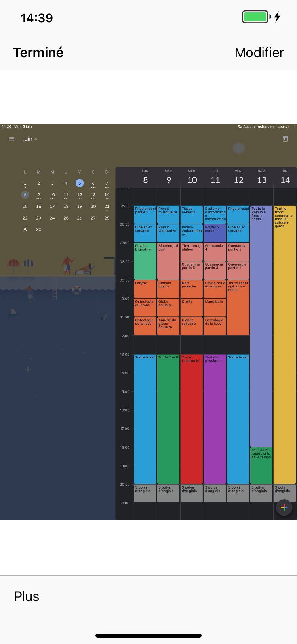Select highlighted day 5 in mini calendar

80,183
